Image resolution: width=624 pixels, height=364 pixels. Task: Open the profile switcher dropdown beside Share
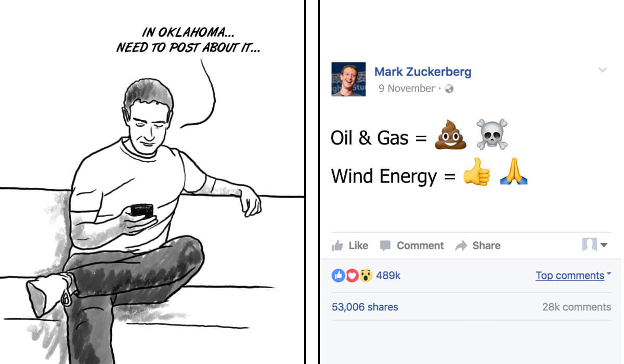pyautogui.click(x=595, y=245)
